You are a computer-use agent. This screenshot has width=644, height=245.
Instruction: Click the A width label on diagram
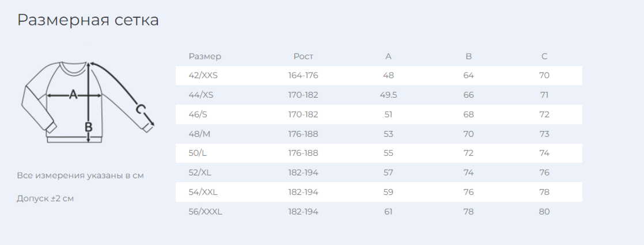(73, 94)
